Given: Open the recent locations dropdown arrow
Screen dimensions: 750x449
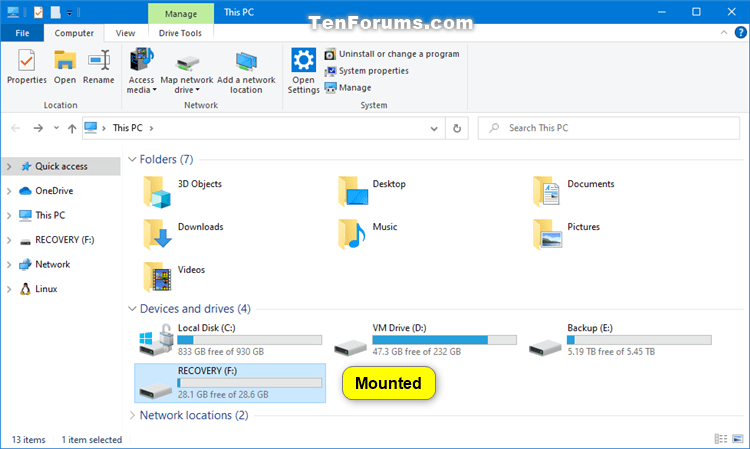Looking at the screenshot, I should 56,128.
